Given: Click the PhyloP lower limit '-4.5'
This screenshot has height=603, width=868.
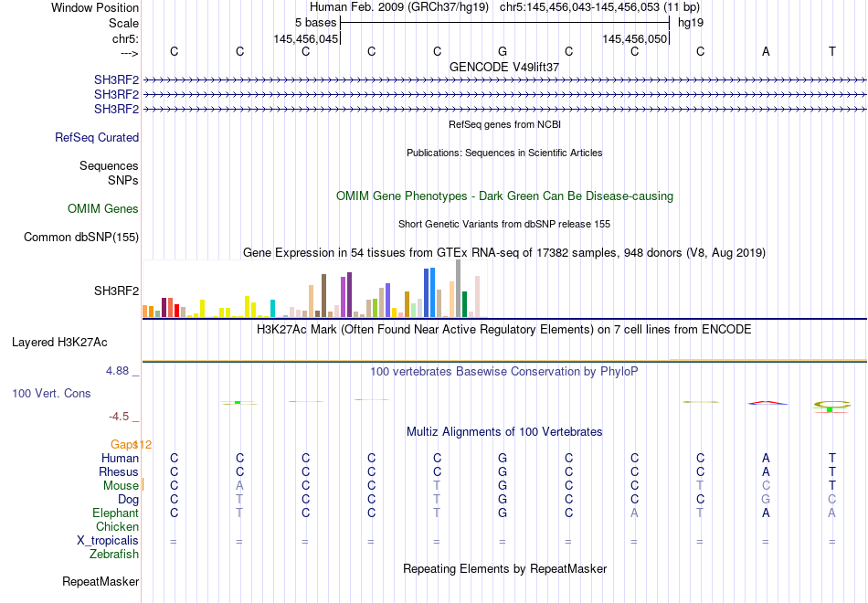Looking at the screenshot, I should (119, 417).
